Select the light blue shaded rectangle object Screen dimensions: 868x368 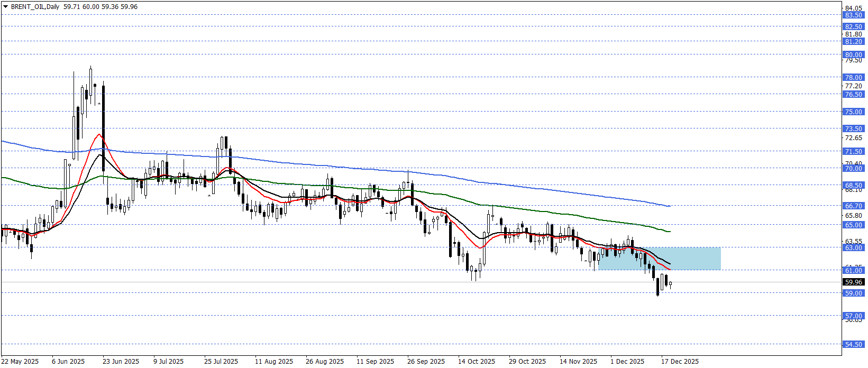(x=659, y=259)
